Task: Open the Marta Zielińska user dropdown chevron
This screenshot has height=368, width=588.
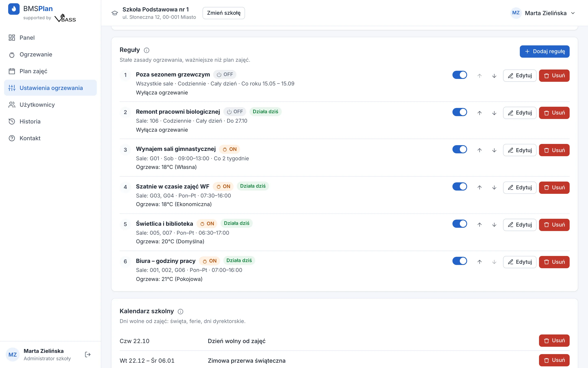Action: 573,13
